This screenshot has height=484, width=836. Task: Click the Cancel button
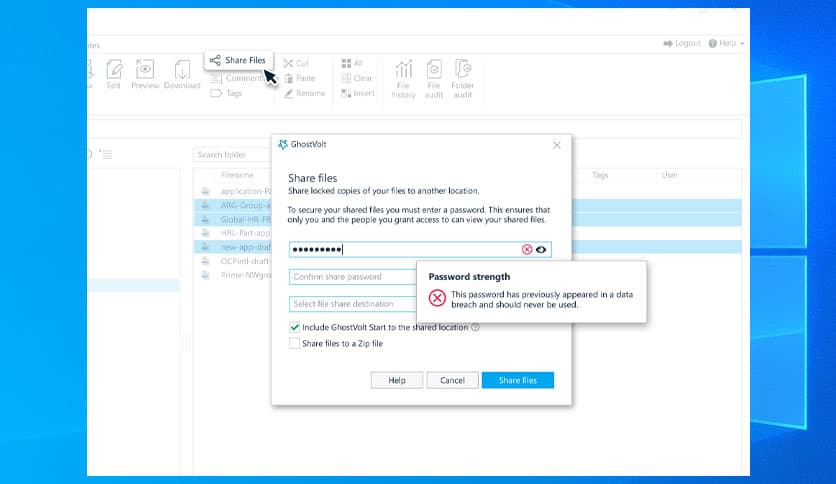click(x=452, y=380)
